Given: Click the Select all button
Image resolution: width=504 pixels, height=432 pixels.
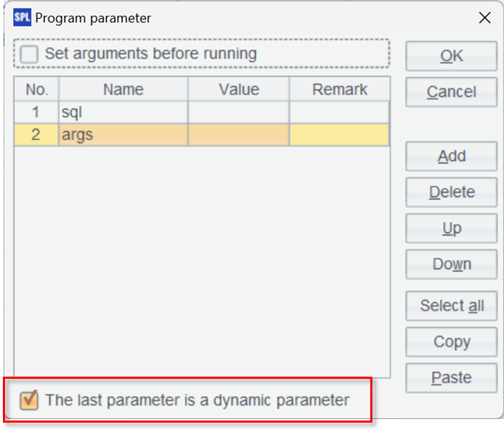Looking at the screenshot, I should click(451, 305).
